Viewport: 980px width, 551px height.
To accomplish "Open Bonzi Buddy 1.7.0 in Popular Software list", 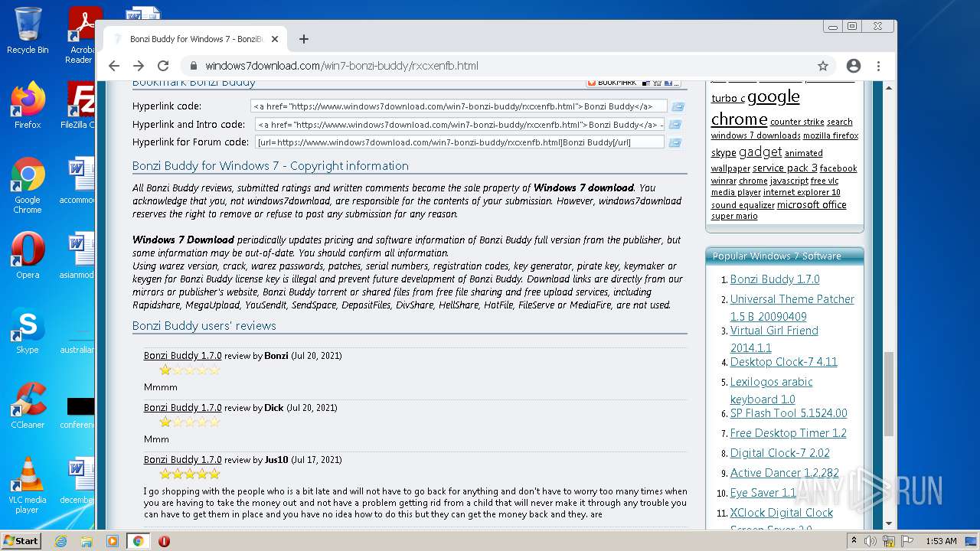I will (775, 279).
